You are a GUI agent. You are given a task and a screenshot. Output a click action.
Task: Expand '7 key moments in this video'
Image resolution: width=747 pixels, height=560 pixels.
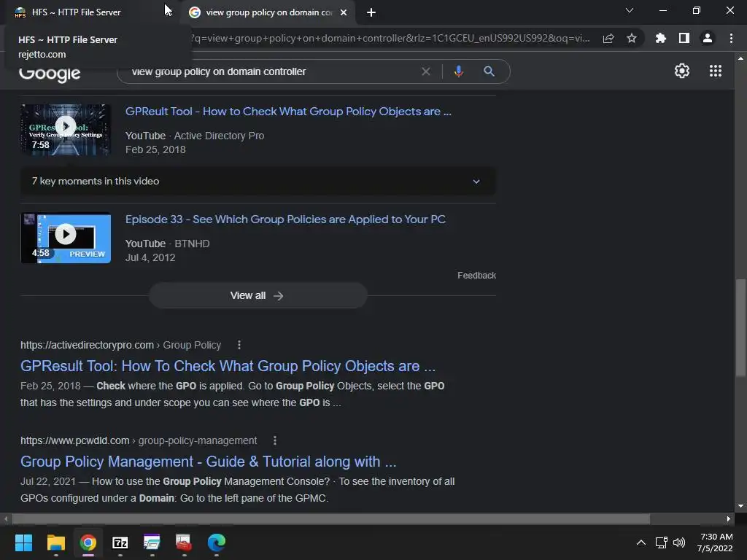click(258, 182)
